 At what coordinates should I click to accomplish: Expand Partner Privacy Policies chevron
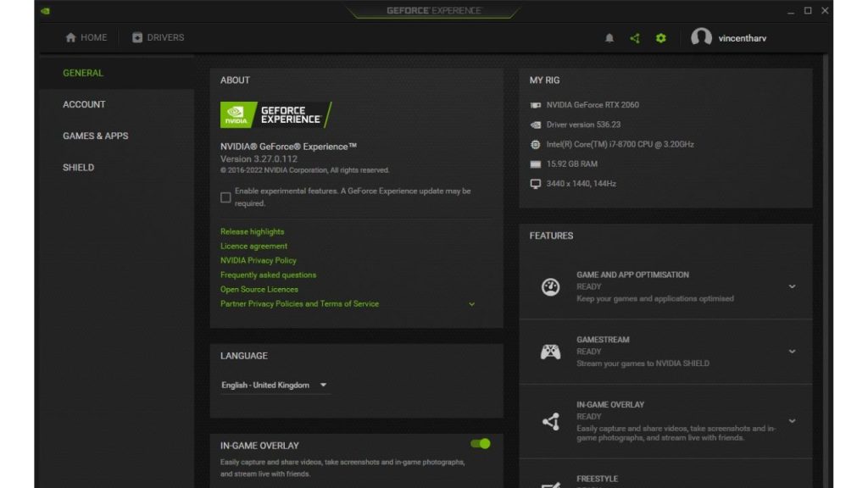click(x=471, y=304)
